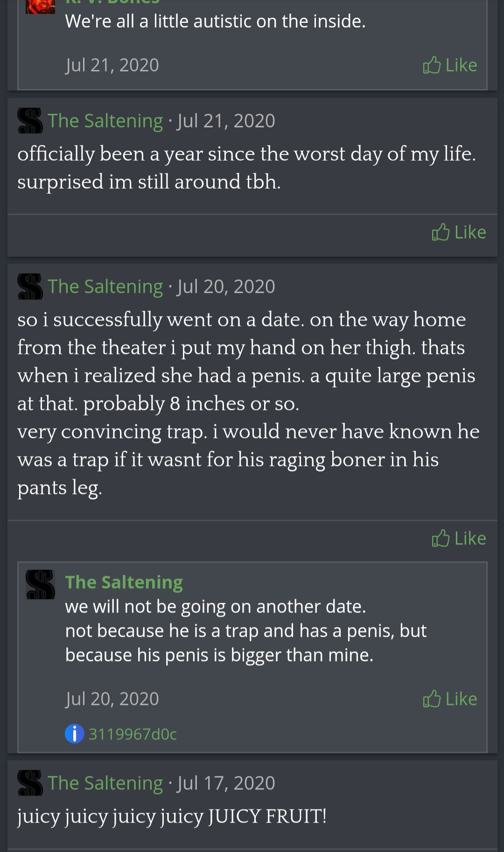Click the red avatar on the top comment
The image size is (504, 852).
(x=40, y=6)
